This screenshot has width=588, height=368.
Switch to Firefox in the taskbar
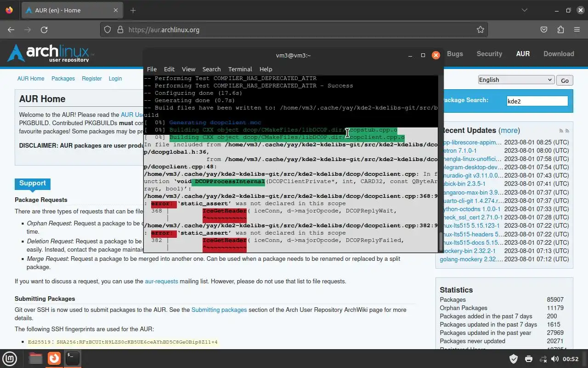tap(54, 358)
